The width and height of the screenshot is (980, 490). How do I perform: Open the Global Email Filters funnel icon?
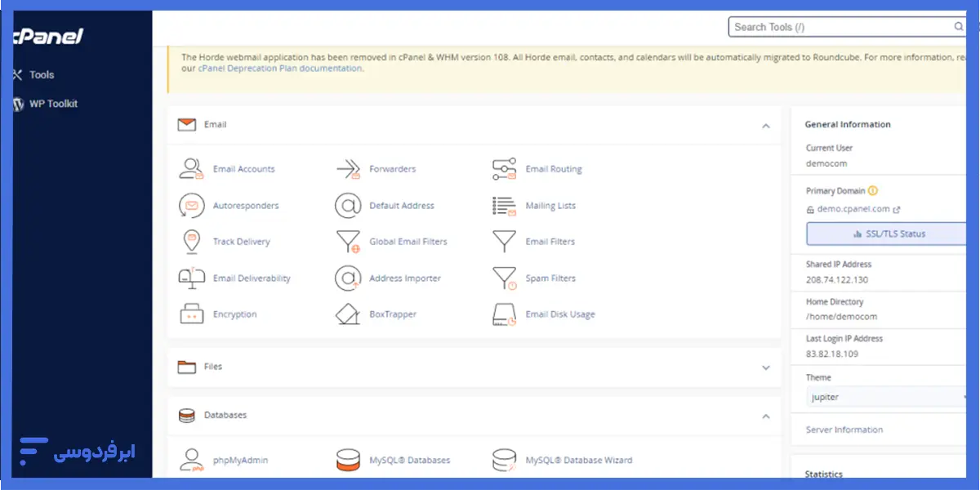[349, 242]
